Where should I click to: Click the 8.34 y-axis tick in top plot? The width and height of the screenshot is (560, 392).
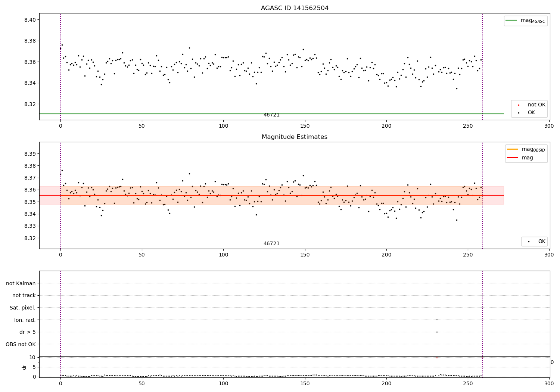pyautogui.click(x=30, y=83)
